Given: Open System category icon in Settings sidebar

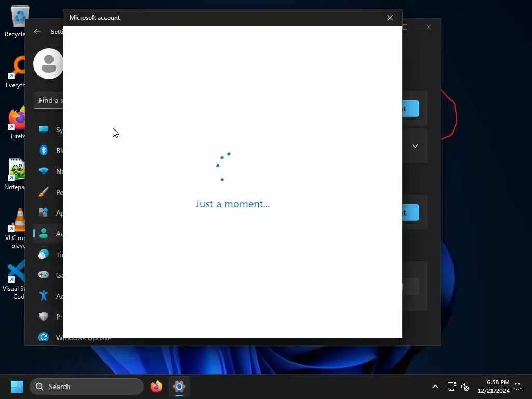Looking at the screenshot, I should coord(44,129).
